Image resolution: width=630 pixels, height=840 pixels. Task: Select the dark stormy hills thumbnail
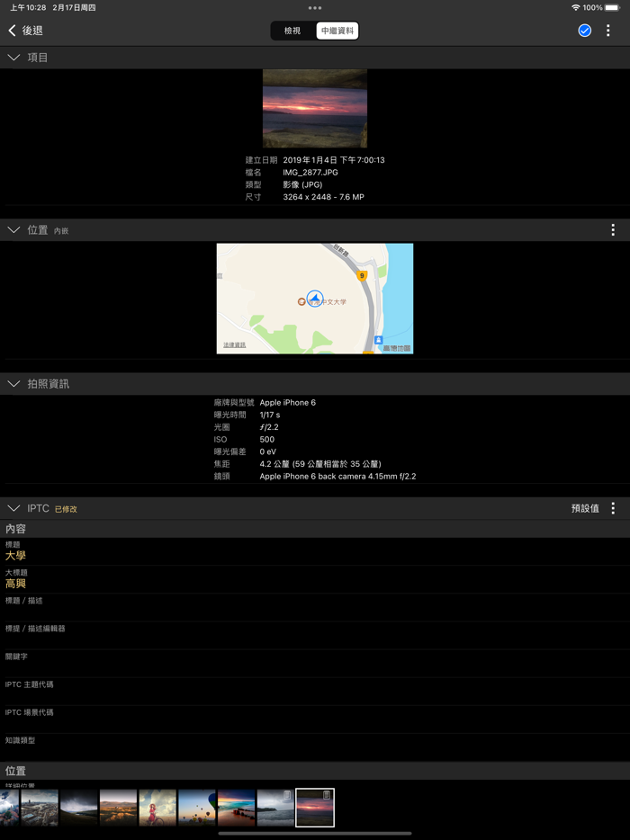coord(79,808)
